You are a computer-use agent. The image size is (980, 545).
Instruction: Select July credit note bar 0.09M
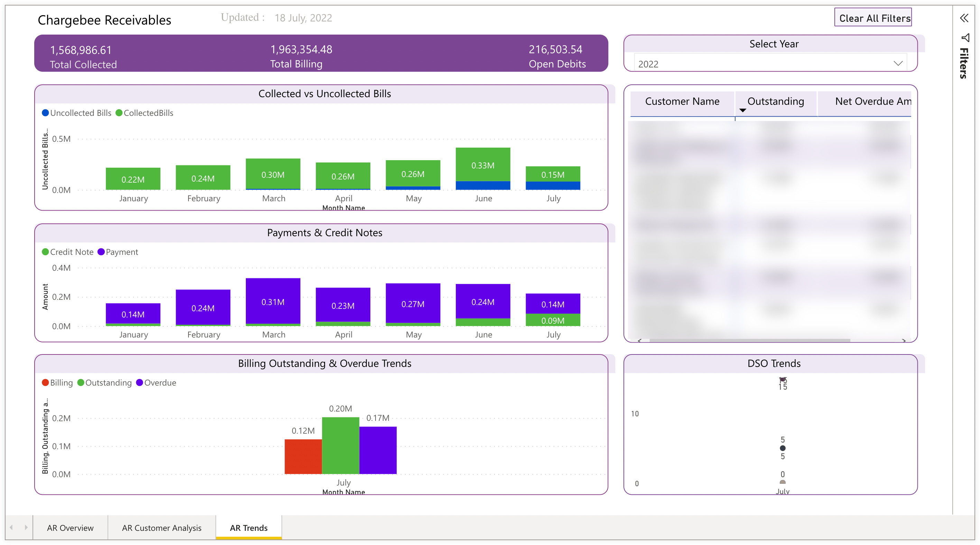[x=553, y=320]
